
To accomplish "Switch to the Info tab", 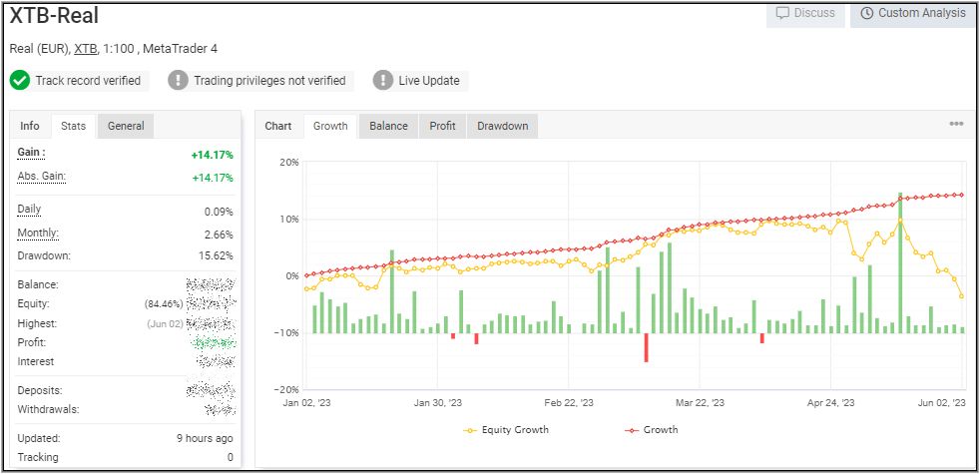I will 30,126.
